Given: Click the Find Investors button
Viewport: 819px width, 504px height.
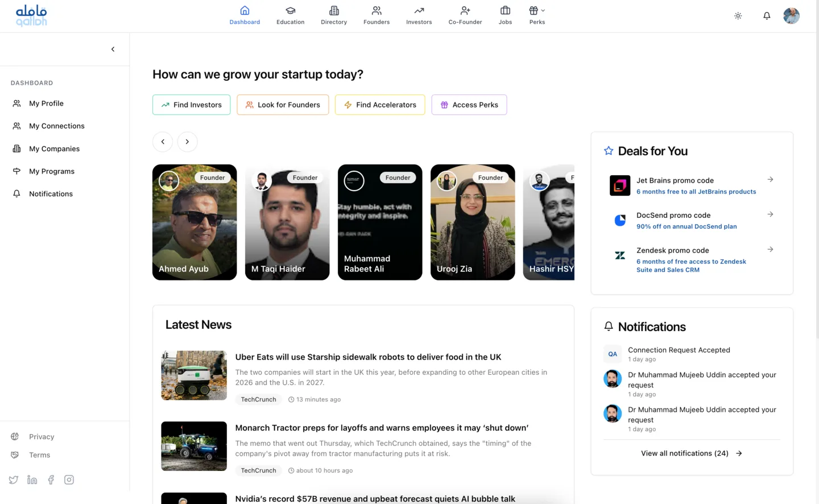Looking at the screenshot, I should (191, 105).
